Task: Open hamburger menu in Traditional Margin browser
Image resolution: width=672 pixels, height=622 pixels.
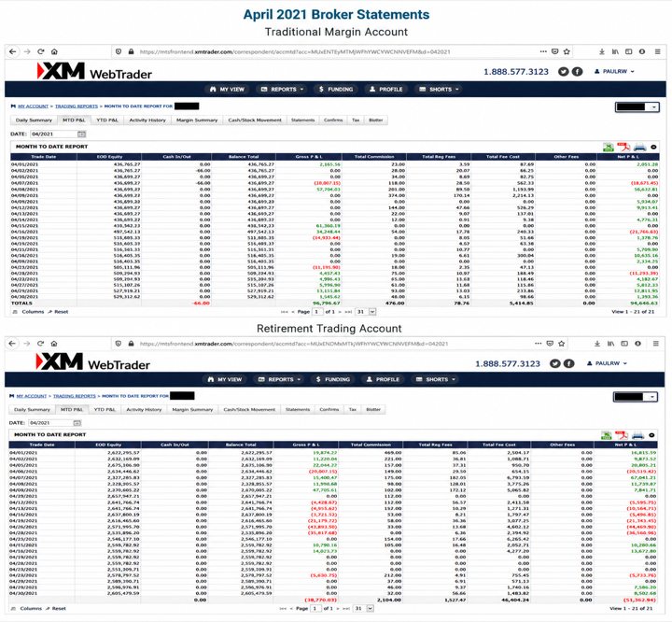Action: pyautogui.click(x=657, y=51)
